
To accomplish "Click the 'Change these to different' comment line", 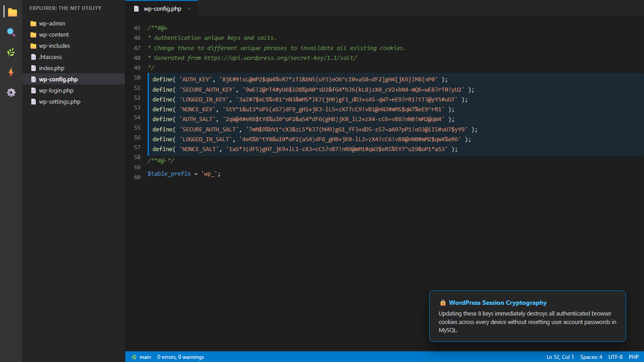I will click(x=276, y=48).
